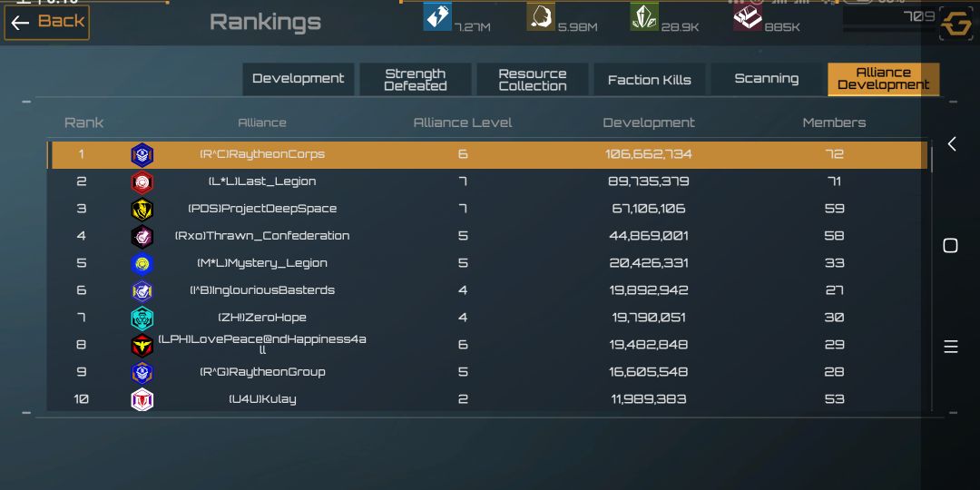Select the (PDS)ProjectDeepSpace alliance name
The height and width of the screenshot is (490, 980).
click(x=262, y=209)
